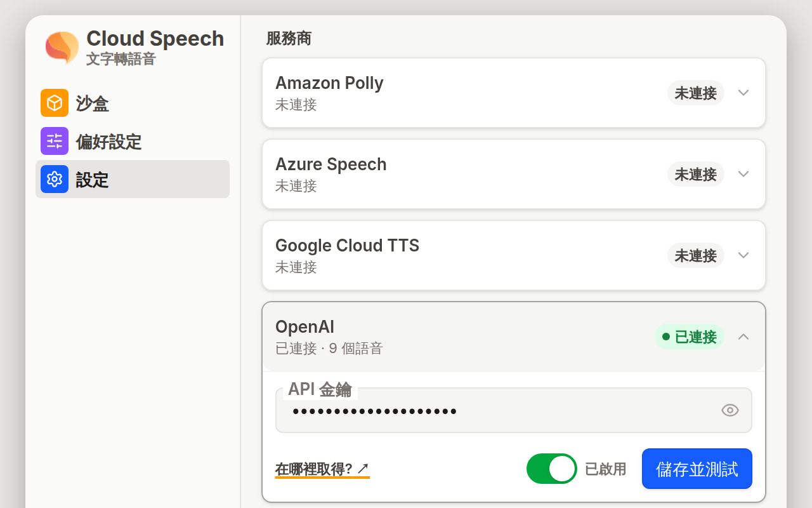Click the Azure Speech title text
Viewport: 812px width, 508px height.
coord(331,164)
